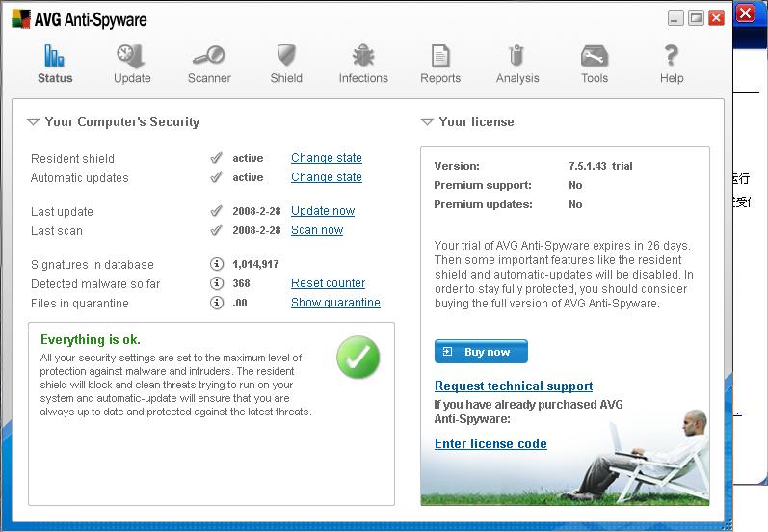Open the Reports document icon
The width and height of the screenshot is (768, 532).
coord(440,57)
